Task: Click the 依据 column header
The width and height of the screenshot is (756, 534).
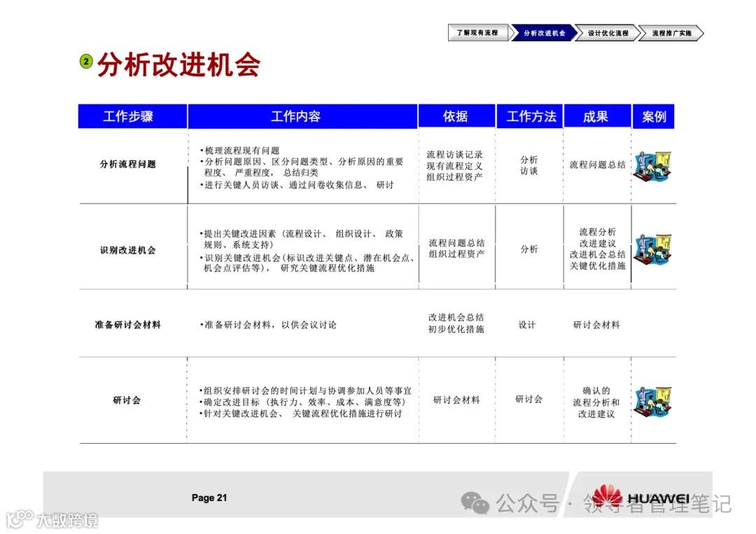Action: pos(456,116)
